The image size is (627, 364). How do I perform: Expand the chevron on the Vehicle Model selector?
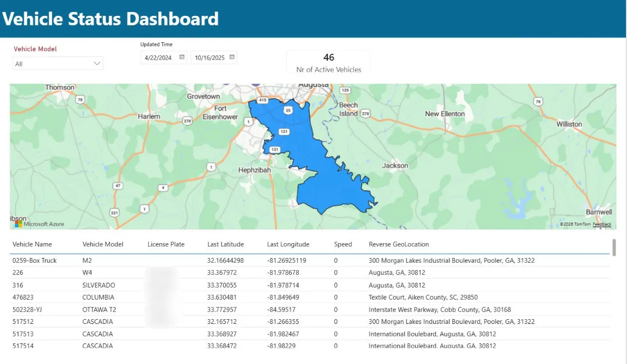click(97, 63)
